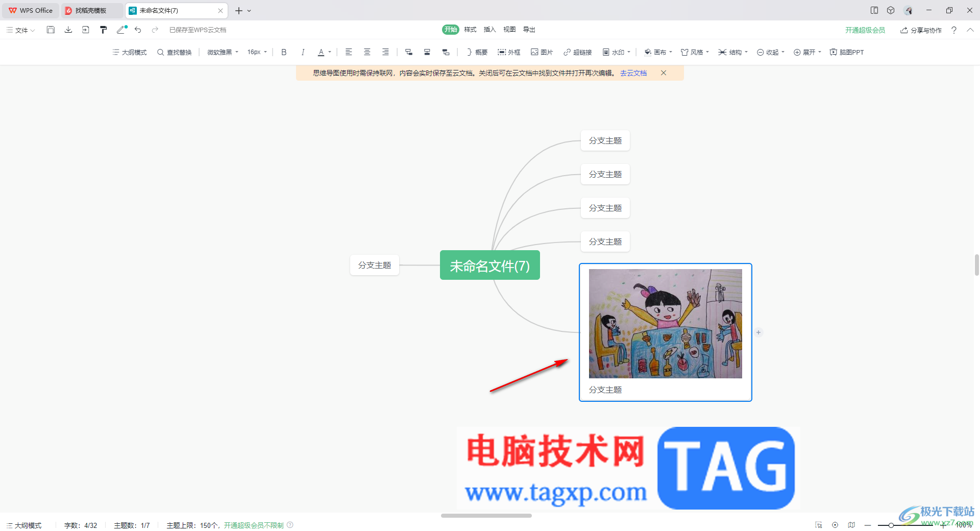Viewport: 980px width, 531px height.
Task: Insert a picture (图片)
Action: pos(542,52)
